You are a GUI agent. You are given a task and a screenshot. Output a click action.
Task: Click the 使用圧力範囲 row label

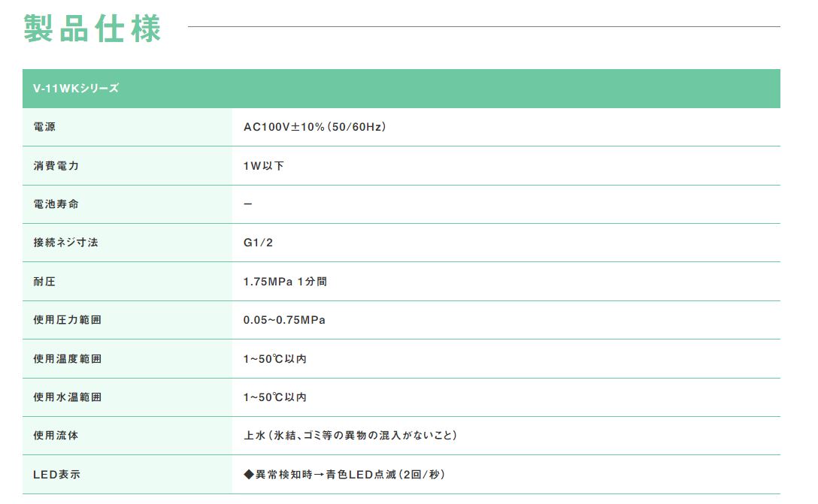click(x=68, y=320)
